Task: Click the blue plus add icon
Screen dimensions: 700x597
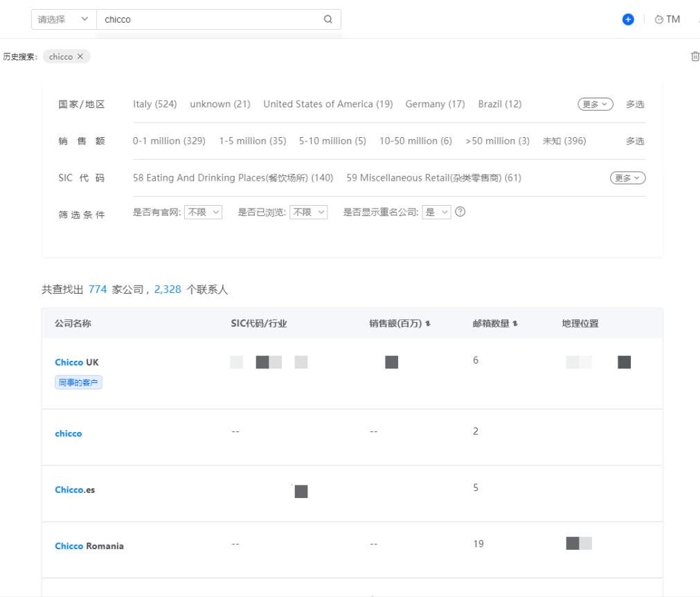Action: pyautogui.click(x=628, y=19)
